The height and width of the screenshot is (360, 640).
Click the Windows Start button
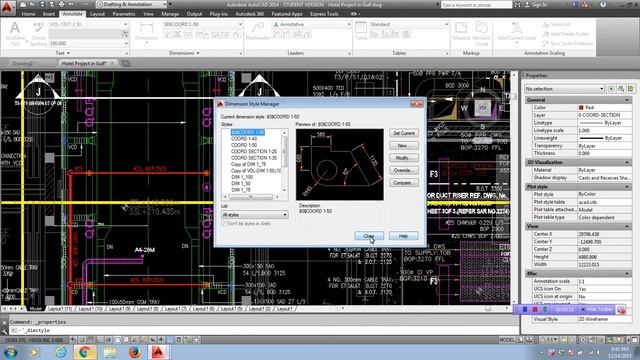[x=10, y=352]
